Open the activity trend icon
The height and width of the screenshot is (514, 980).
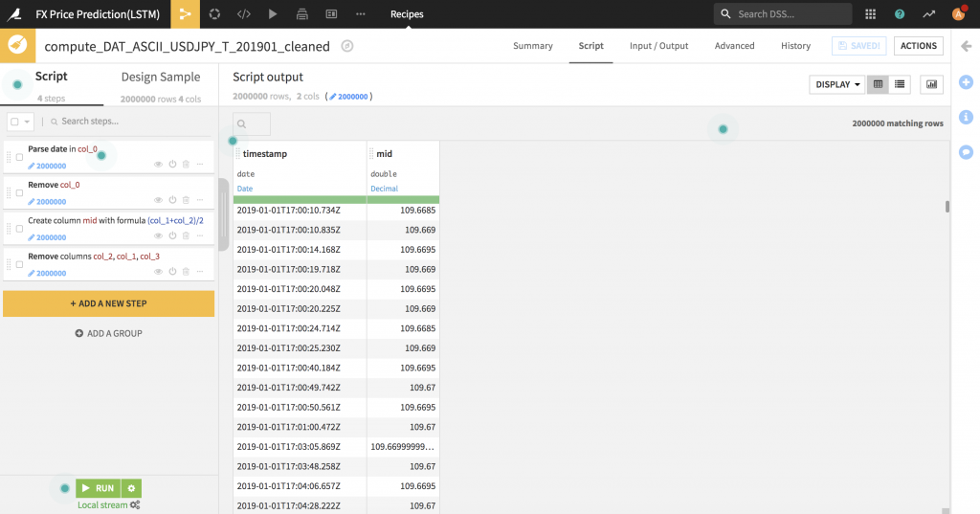(928, 13)
